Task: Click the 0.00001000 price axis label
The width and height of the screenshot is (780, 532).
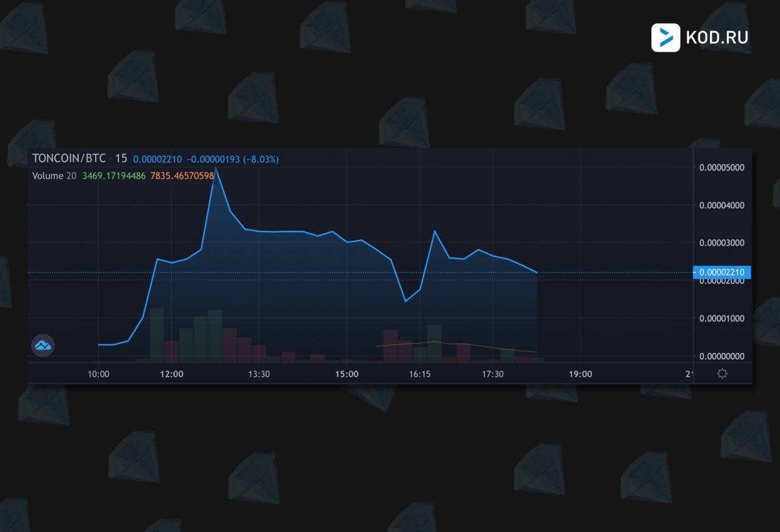Action: [x=721, y=318]
